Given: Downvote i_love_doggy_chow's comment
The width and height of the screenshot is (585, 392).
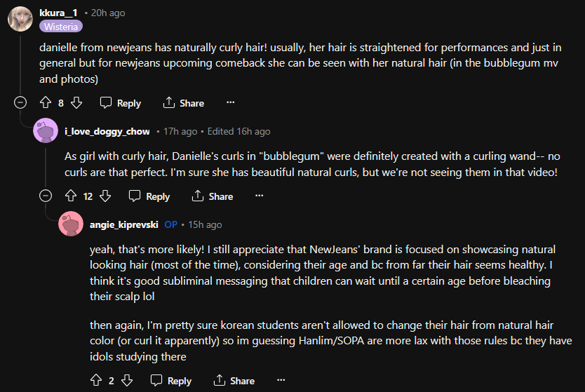Looking at the screenshot, I should point(105,196).
